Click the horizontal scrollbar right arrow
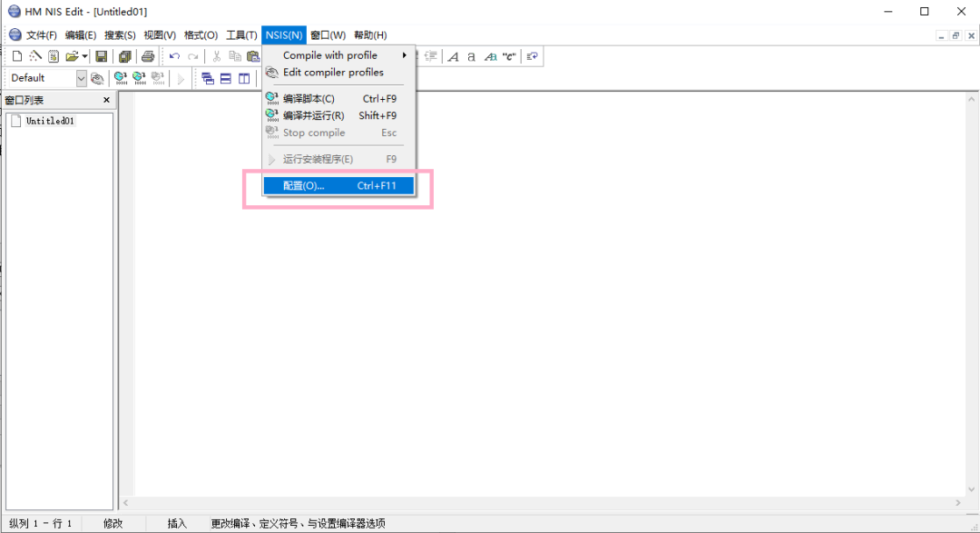 958,503
